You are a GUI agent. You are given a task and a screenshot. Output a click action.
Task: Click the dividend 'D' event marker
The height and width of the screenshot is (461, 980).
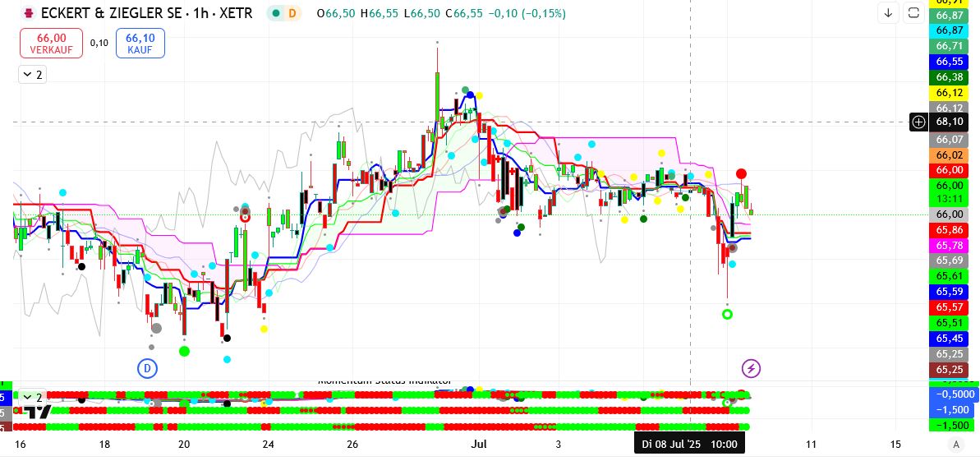coord(147,368)
